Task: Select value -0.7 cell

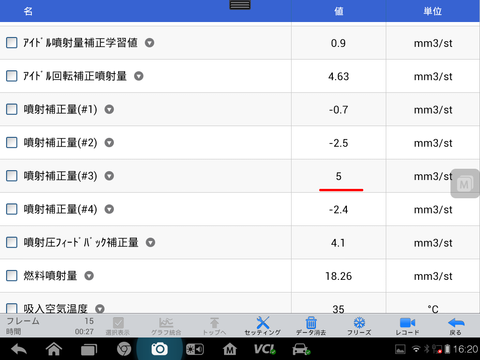Action: click(x=339, y=110)
